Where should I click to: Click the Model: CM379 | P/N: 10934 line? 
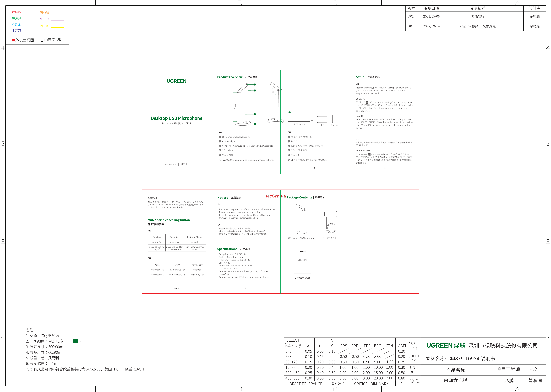(177, 124)
